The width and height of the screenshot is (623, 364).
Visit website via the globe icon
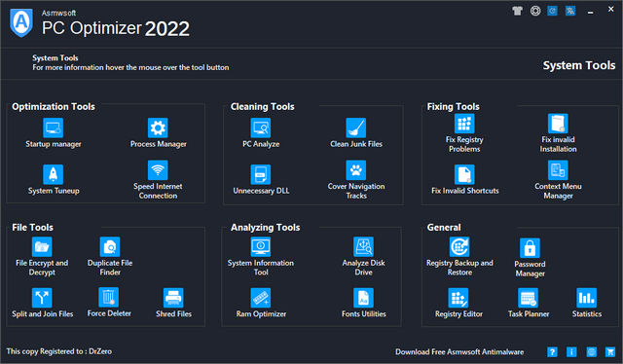[x=591, y=351]
